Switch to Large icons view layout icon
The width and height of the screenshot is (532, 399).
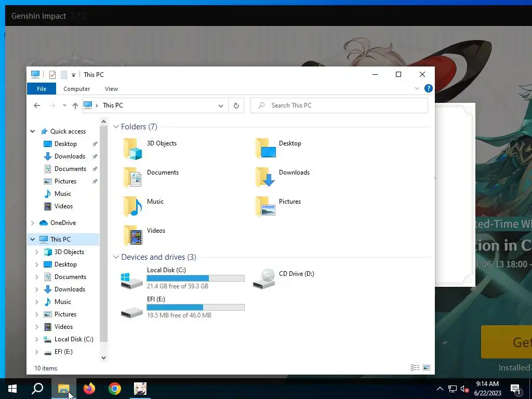click(427, 367)
